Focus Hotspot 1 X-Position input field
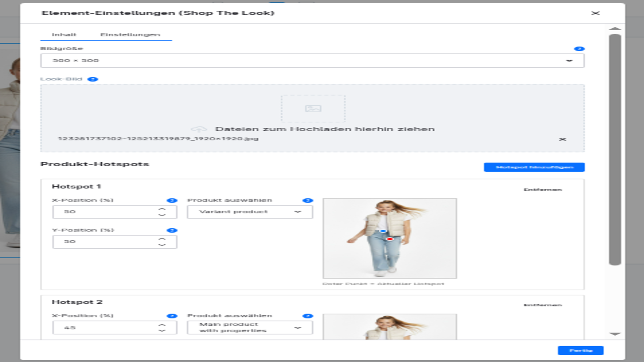This screenshot has width=644, height=362. 114,212
